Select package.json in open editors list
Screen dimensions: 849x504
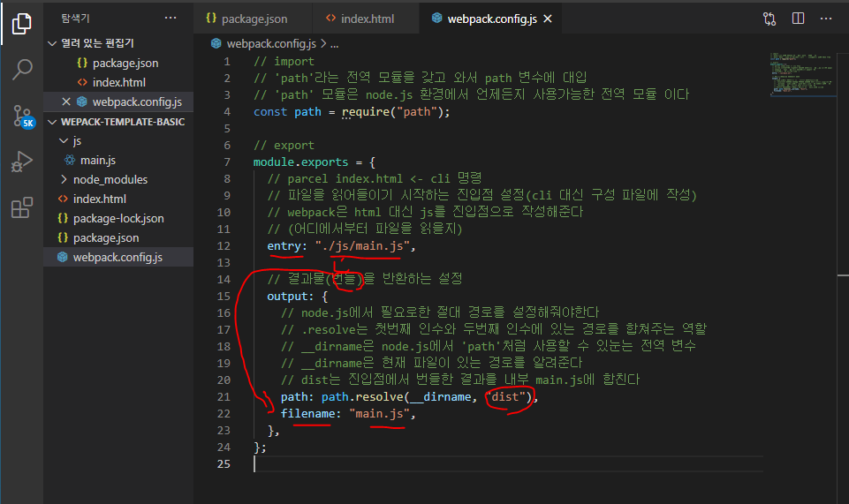118,64
